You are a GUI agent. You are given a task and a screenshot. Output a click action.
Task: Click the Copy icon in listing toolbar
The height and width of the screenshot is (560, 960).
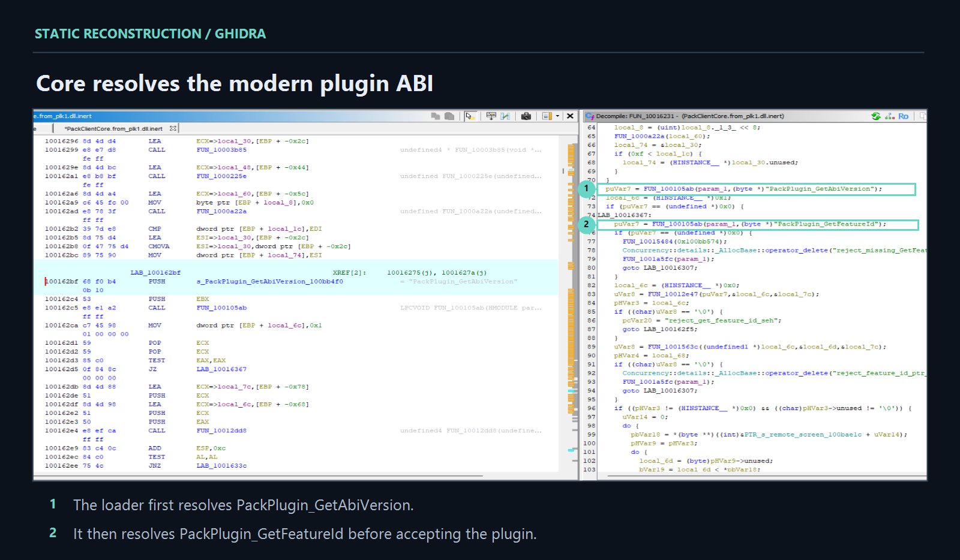tap(436, 116)
